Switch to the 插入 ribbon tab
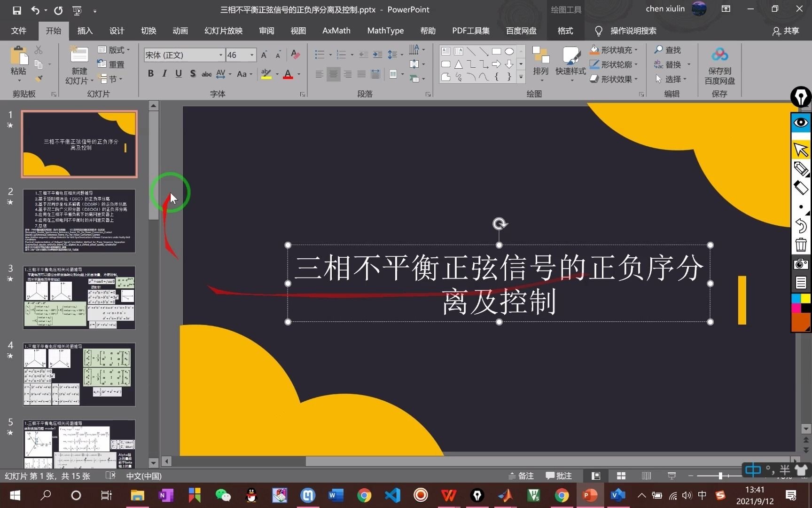The width and height of the screenshot is (812, 508). (84, 31)
